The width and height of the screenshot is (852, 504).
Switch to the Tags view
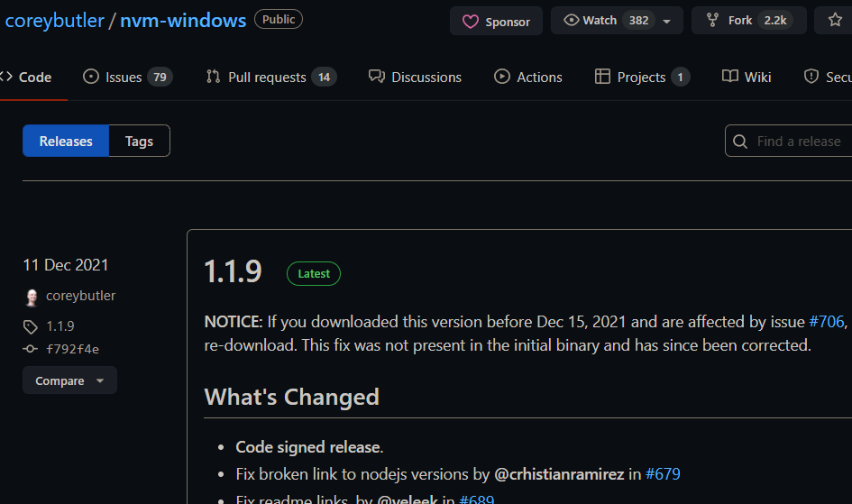[139, 141]
